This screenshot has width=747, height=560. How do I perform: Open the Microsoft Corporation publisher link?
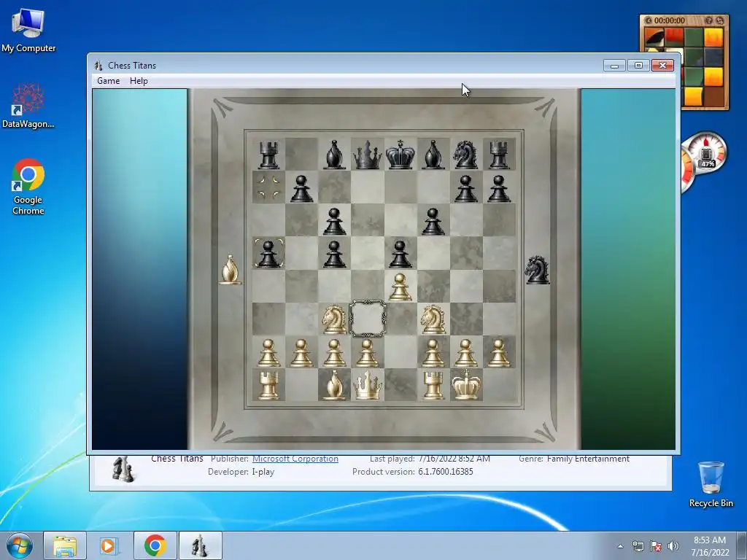tap(295, 459)
